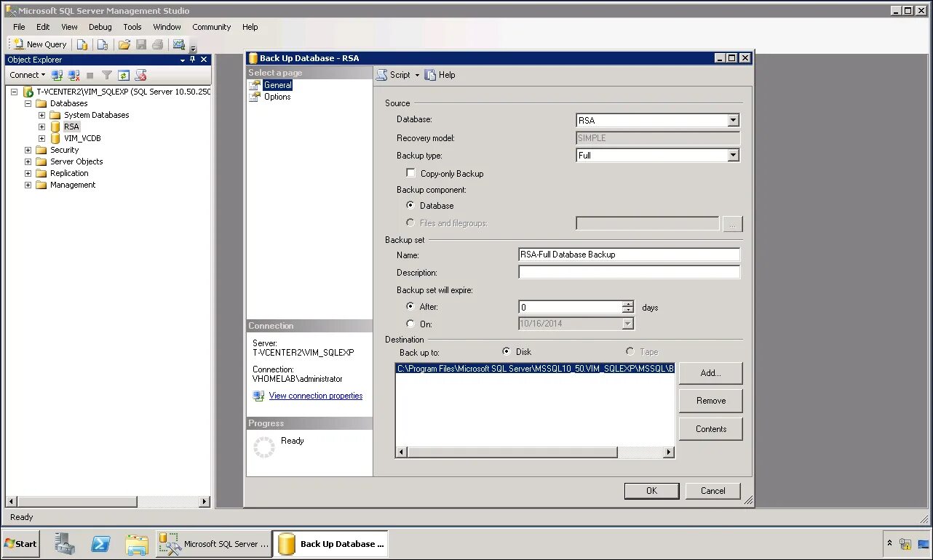The width and height of the screenshot is (933, 560).
Task: Expand the Security folder
Action: click(x=28, y=150)
